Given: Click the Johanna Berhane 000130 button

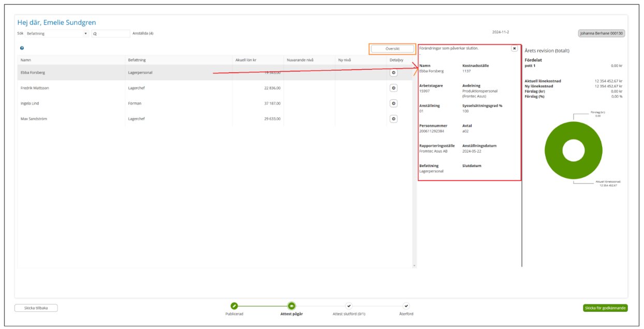Looking at the screenshot, I should pos(602,33).
